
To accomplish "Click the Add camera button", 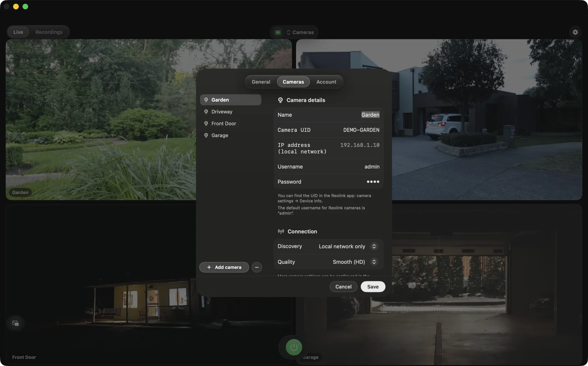I will tap(224, 267).
